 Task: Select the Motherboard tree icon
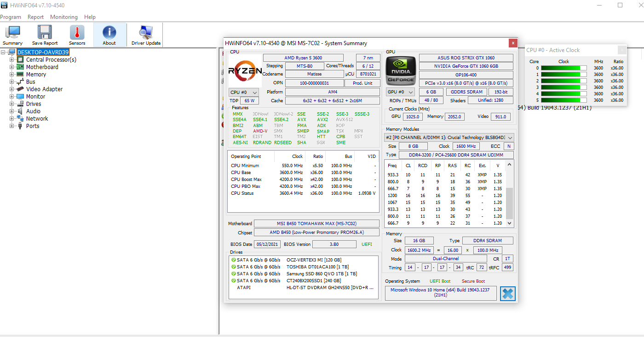point(20,67)
